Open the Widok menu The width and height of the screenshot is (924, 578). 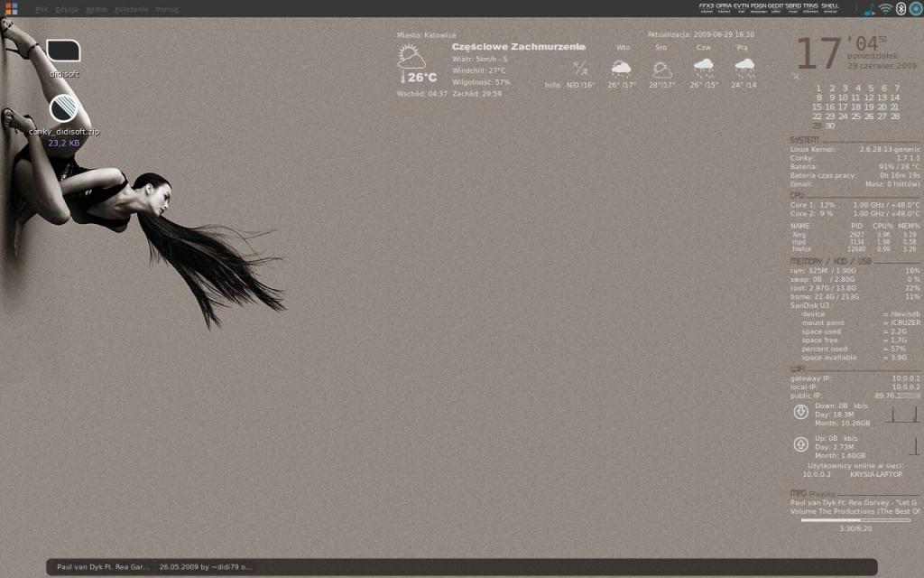point(97,9)
